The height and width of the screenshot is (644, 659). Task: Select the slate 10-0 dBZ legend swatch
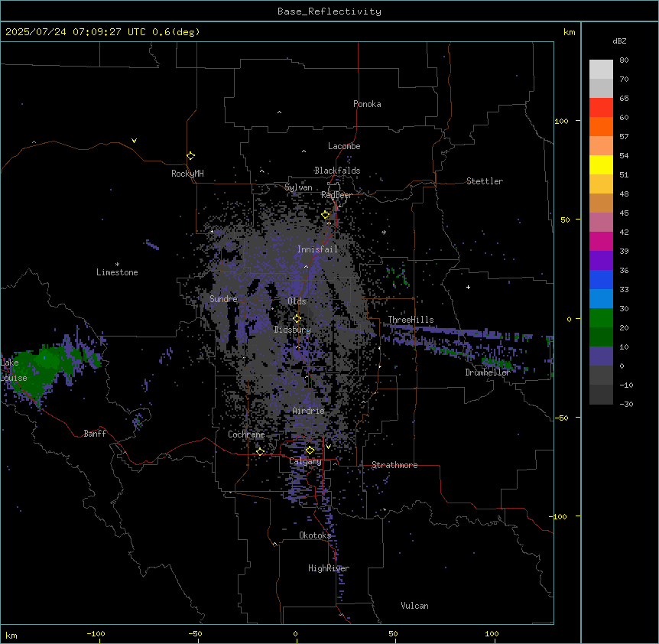click(x=601, y=356)
